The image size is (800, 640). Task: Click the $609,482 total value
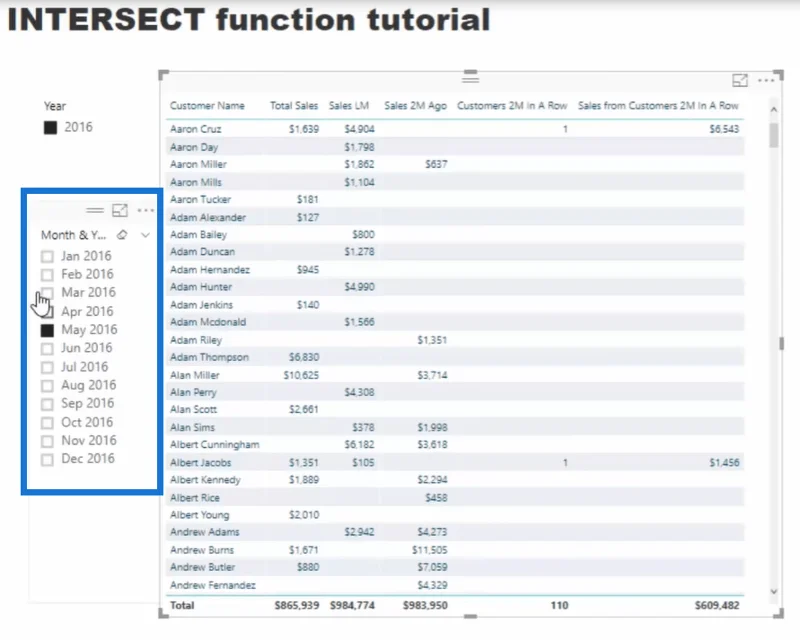tap(717, 605)
